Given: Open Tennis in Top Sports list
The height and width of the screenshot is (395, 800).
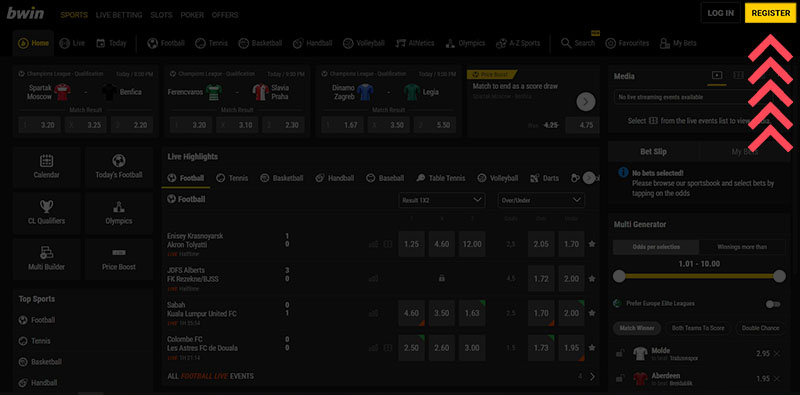Looking at the screenshot, I should (35, 341).
